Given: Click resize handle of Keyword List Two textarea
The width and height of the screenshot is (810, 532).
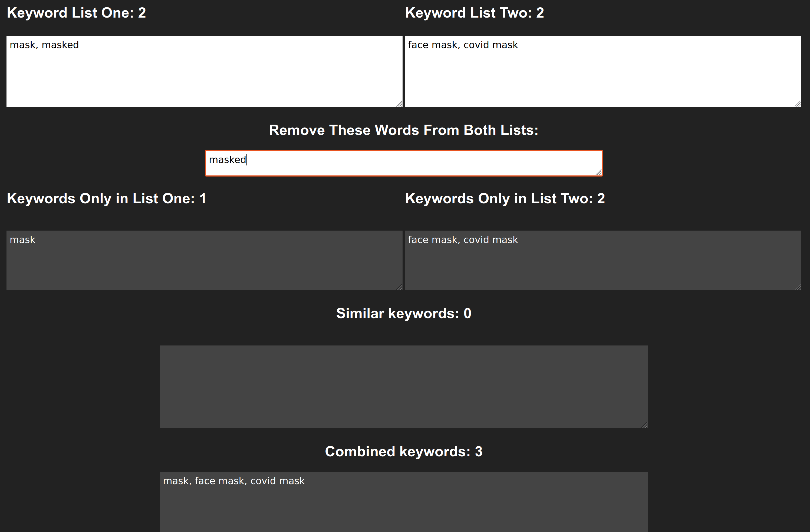Looking at the screenshot, I should point(798,104).
